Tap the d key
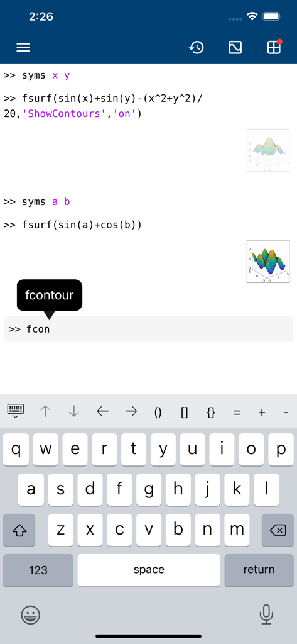 pyautogui.click(x=90, y=489)
